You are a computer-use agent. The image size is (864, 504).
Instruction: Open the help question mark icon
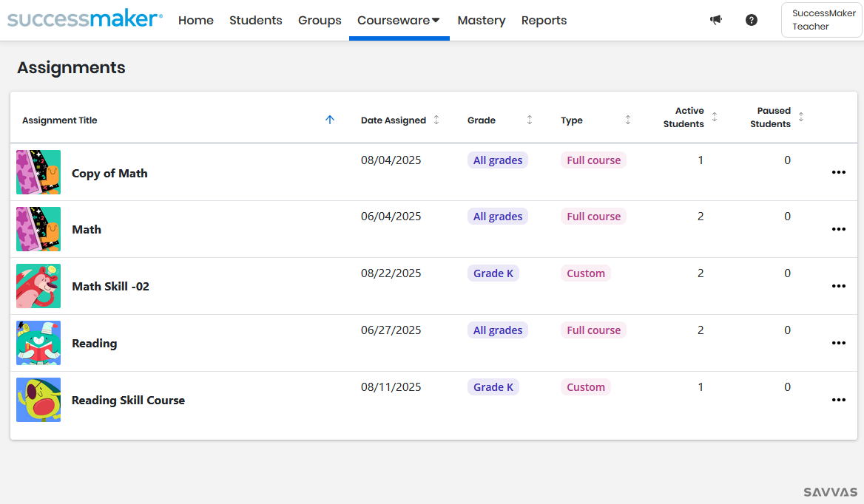click(x=752, y=20)
